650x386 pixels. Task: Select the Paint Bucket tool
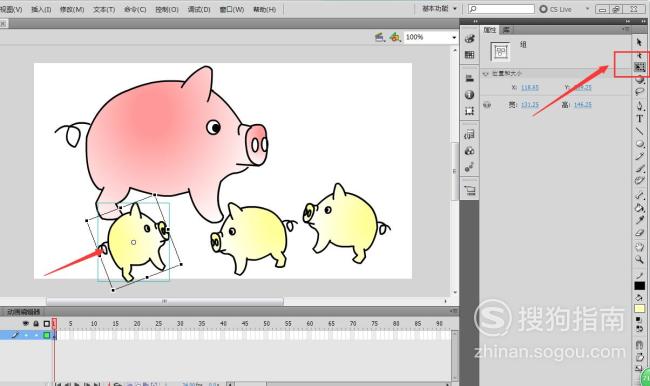coord(639,208)
